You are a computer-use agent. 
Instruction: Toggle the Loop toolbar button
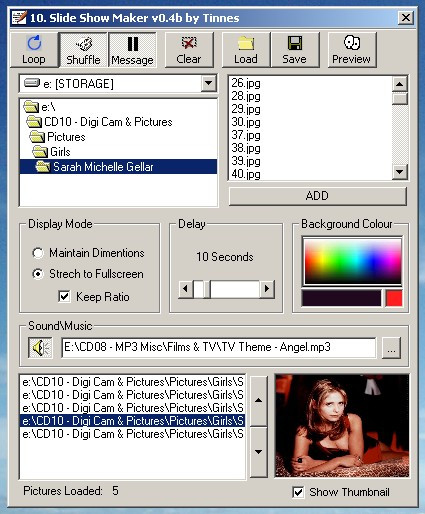[34, 50]
